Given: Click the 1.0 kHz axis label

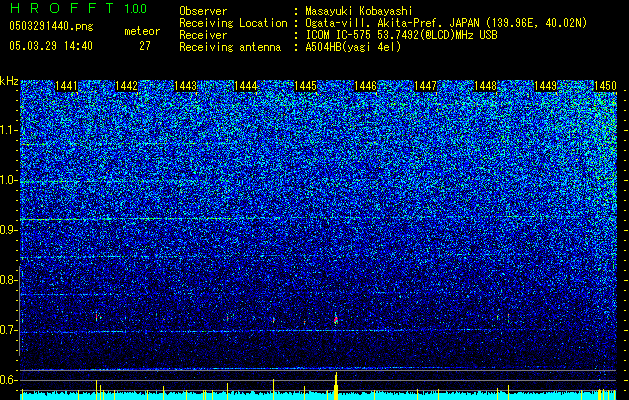Looking at the screenshot, I should coord(9,181).
